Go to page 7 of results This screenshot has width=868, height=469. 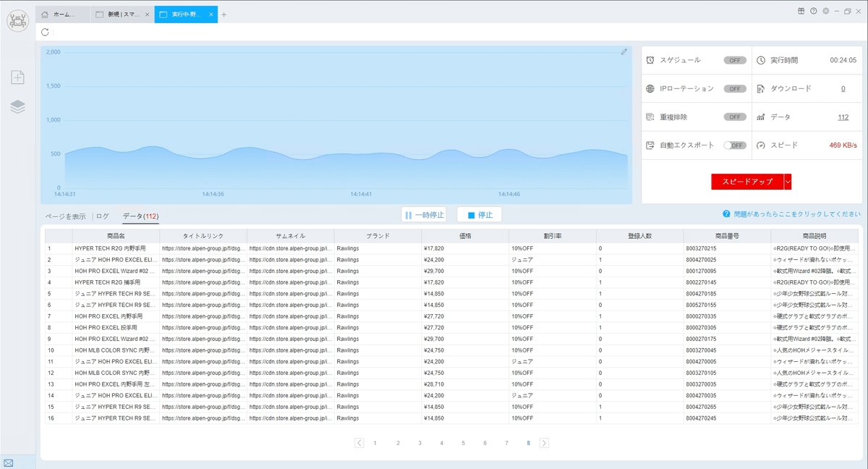point(506,443)
